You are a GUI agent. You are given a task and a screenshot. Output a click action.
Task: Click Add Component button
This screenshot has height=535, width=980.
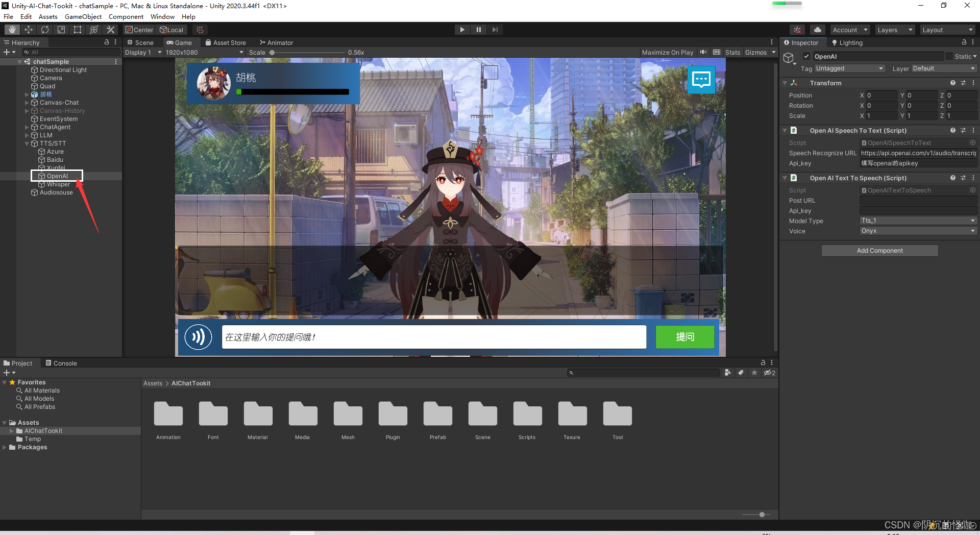click(879, 250)
